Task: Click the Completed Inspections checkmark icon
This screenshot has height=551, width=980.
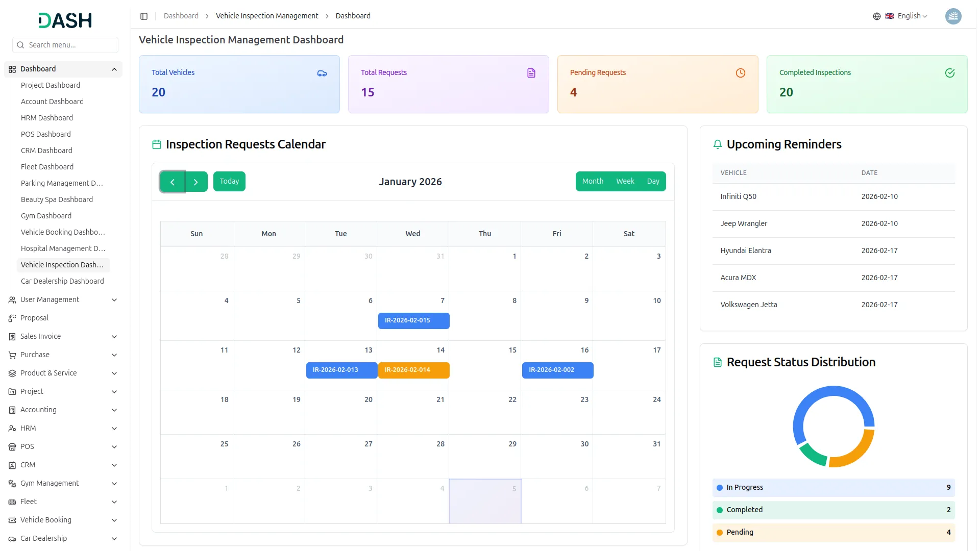Action: click(x=950, y=73)
